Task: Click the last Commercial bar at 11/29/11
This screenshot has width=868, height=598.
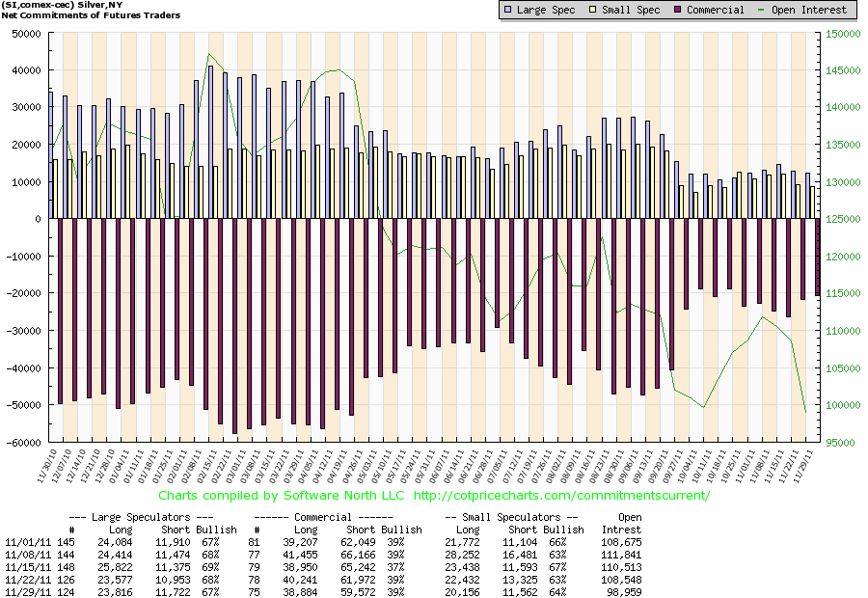Action: [x=817, y=257]
